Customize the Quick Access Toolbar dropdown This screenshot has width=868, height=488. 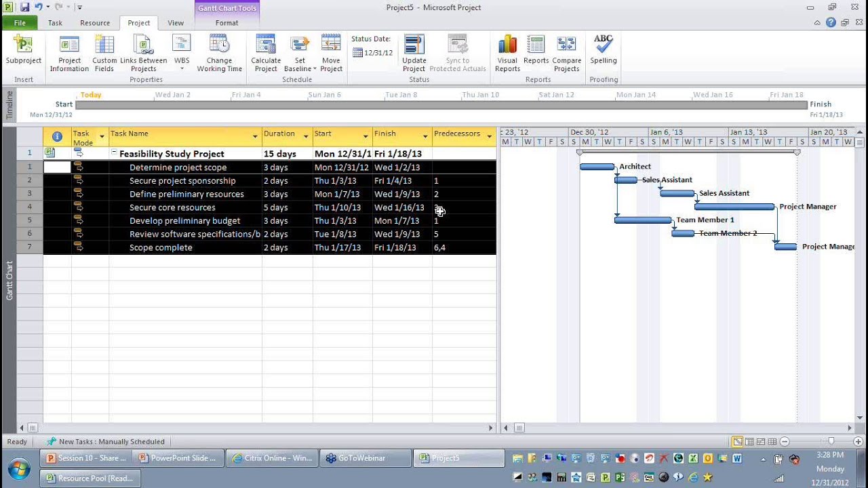tap(79, 7)
